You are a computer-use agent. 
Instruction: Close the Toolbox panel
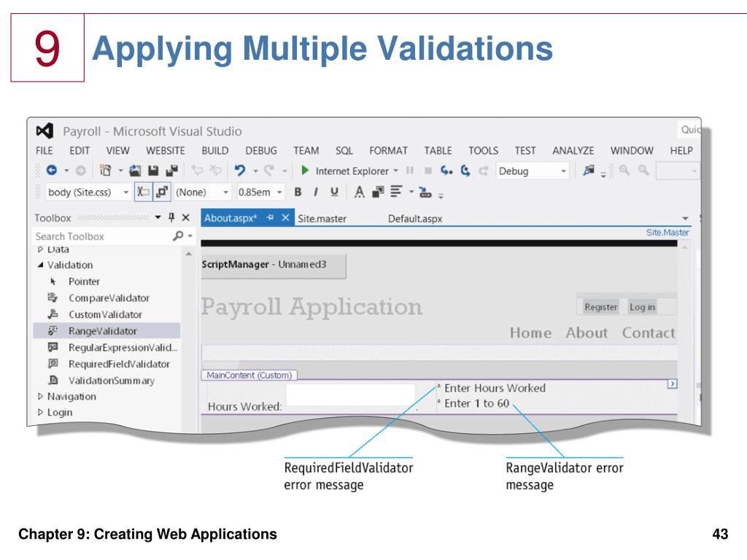[x=186, y=217]
